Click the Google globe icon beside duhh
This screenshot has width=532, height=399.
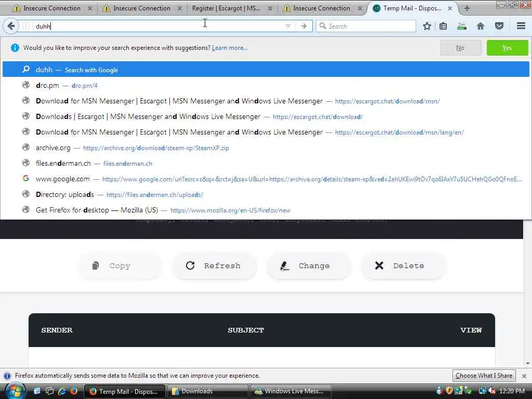pos(26,69)
